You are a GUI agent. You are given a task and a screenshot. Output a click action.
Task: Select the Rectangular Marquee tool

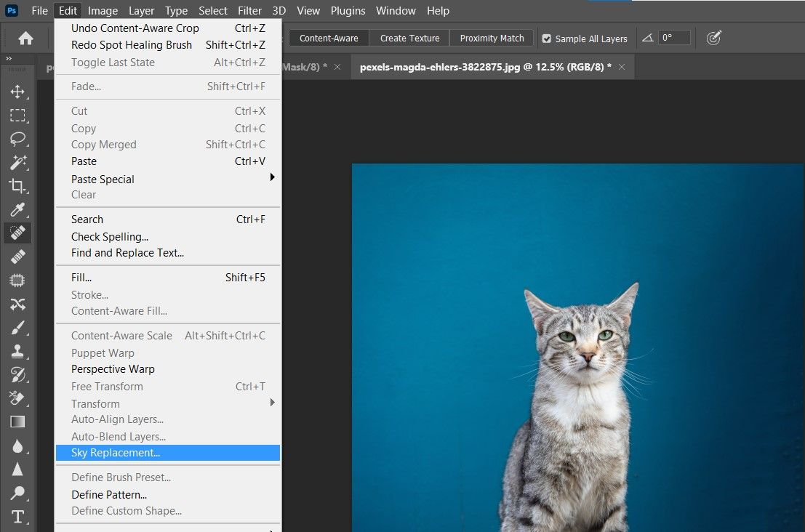point(17,115)
